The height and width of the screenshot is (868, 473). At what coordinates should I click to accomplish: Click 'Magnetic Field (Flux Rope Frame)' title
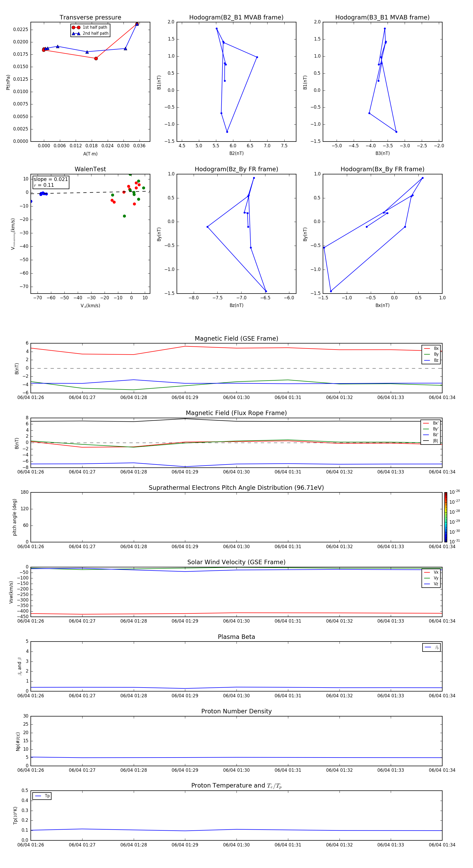click(236, 413)
